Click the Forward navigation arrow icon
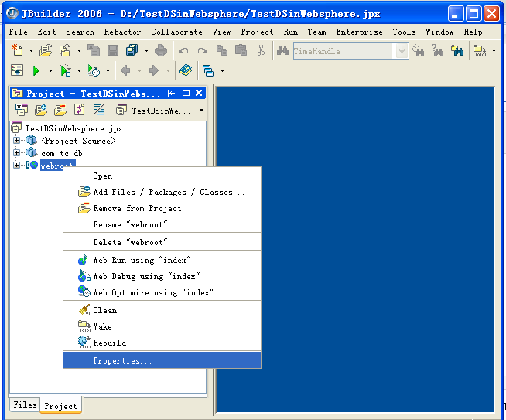This screenshot has height=420, width=506. pyautogui.click(x=154, y=70)
